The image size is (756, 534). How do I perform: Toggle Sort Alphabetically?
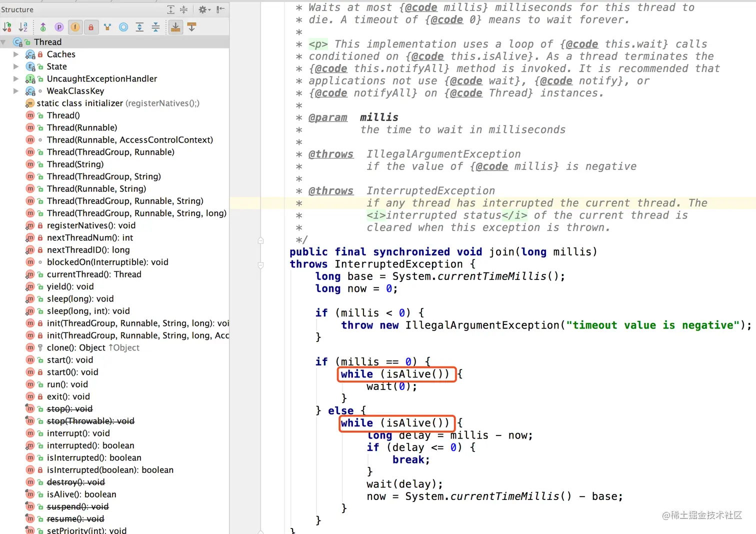pyautogui.click(x=23, y=27)
